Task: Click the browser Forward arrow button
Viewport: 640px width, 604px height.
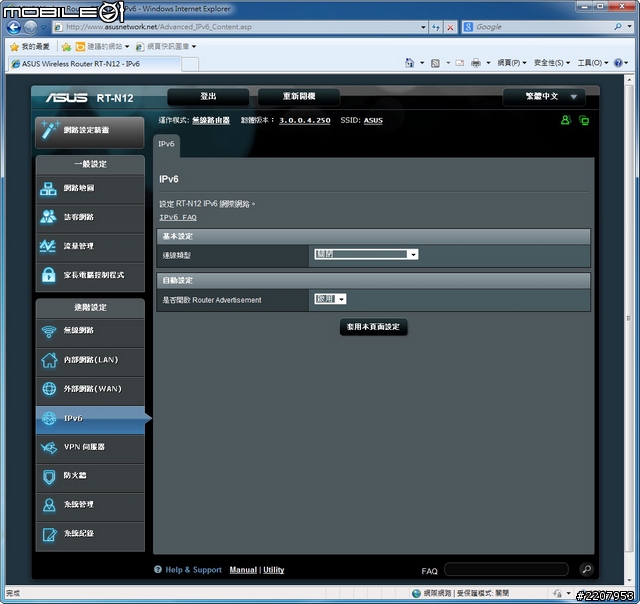Action: [x=30, y=27]
